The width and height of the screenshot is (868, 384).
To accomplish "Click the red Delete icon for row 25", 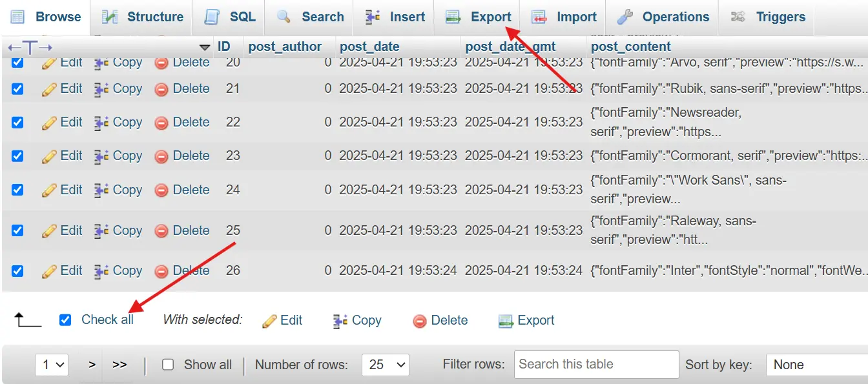I will [x=161, y=231].
